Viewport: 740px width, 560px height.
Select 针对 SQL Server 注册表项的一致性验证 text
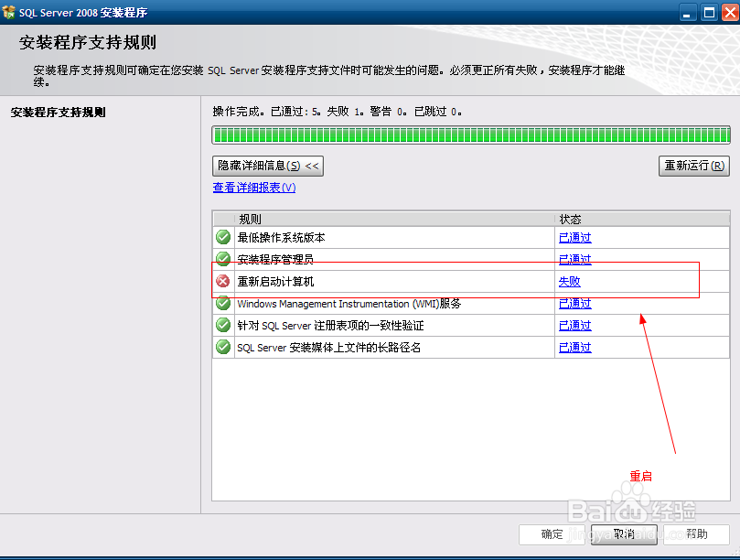330,326
